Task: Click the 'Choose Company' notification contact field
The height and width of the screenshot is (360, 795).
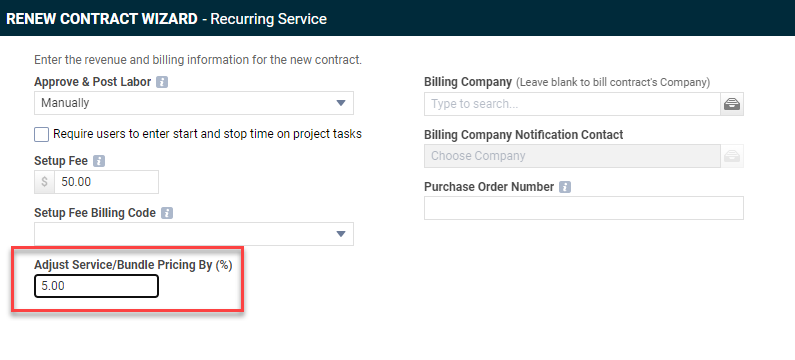Action: 572,156
